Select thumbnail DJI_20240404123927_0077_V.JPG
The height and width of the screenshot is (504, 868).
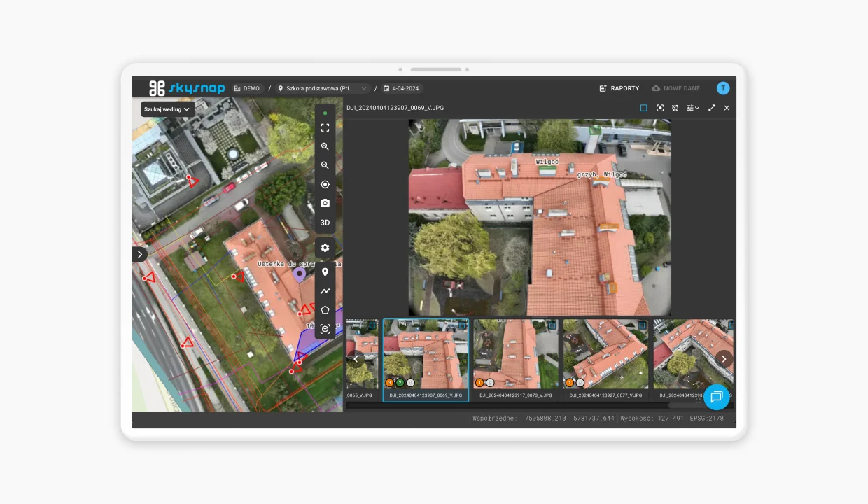pos(606,360)
